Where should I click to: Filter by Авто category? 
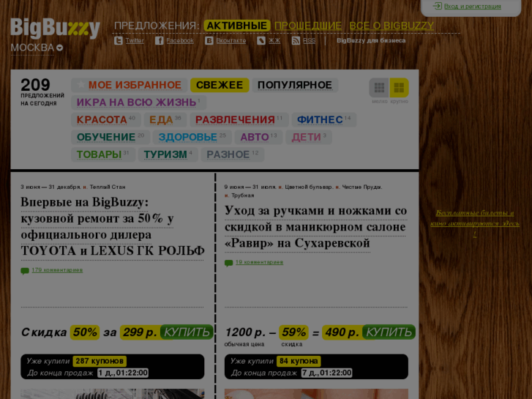click(258, 137)
